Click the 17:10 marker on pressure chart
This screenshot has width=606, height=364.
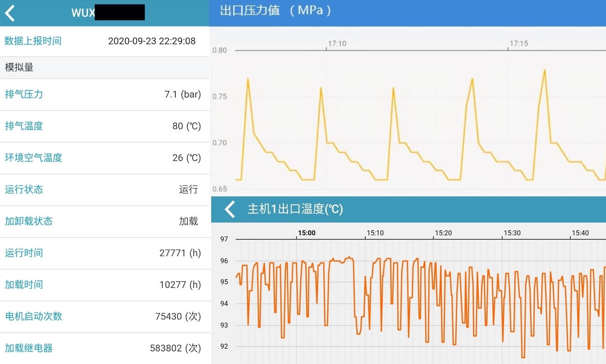(337, 44)
